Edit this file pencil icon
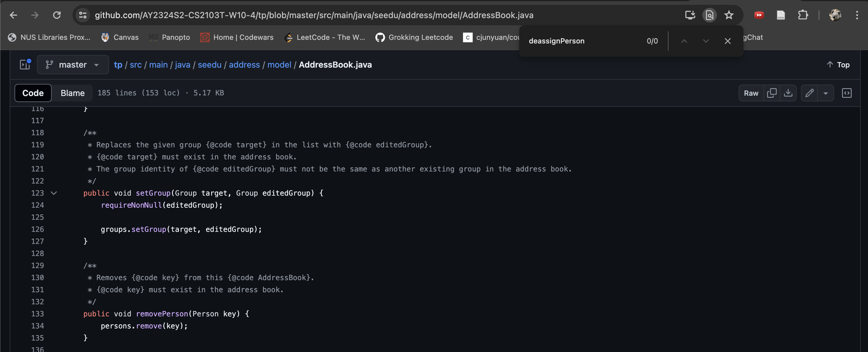Viewport: 868px width, 352px height. pos(809,93)
